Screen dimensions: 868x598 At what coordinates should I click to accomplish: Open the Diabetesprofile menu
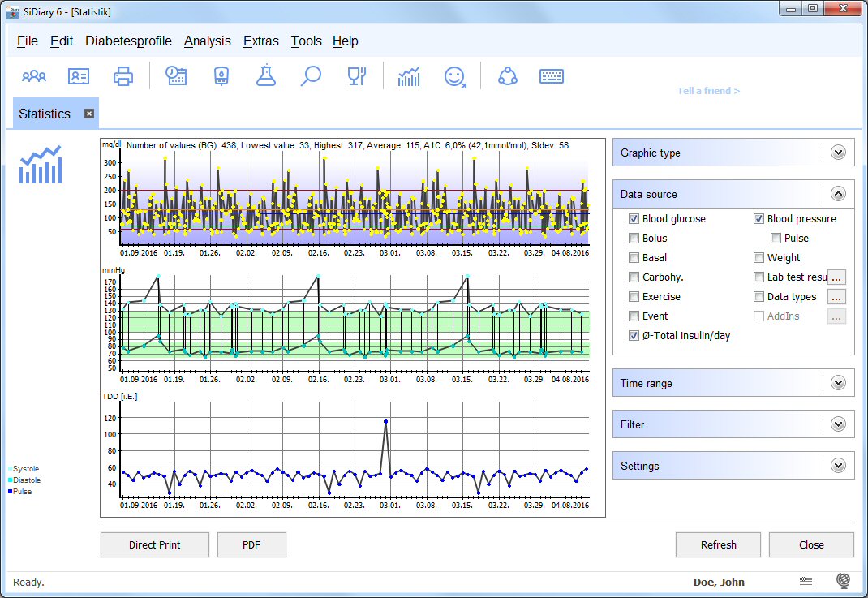pos(128,41)
